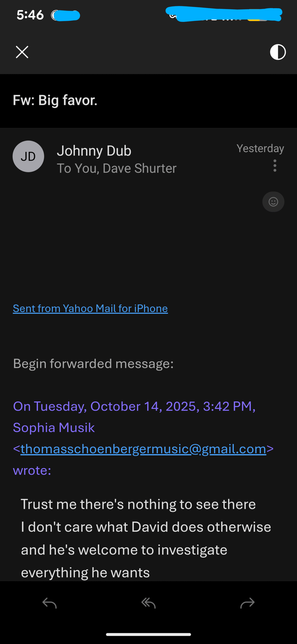This screenshot has height=644, width=297.
Task: Open the thomasschoenbergermusic@gmail.com email link
Action: click(x=143, y=449)
